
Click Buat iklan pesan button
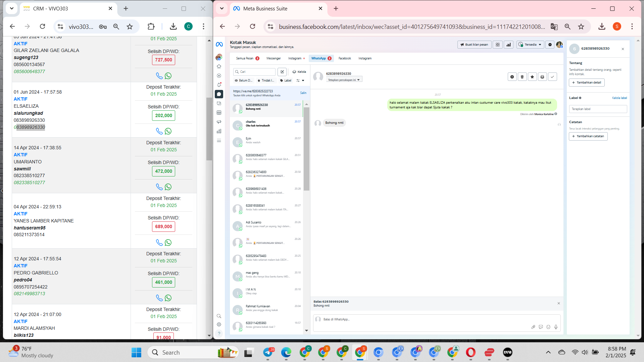(x=474, y=45)
